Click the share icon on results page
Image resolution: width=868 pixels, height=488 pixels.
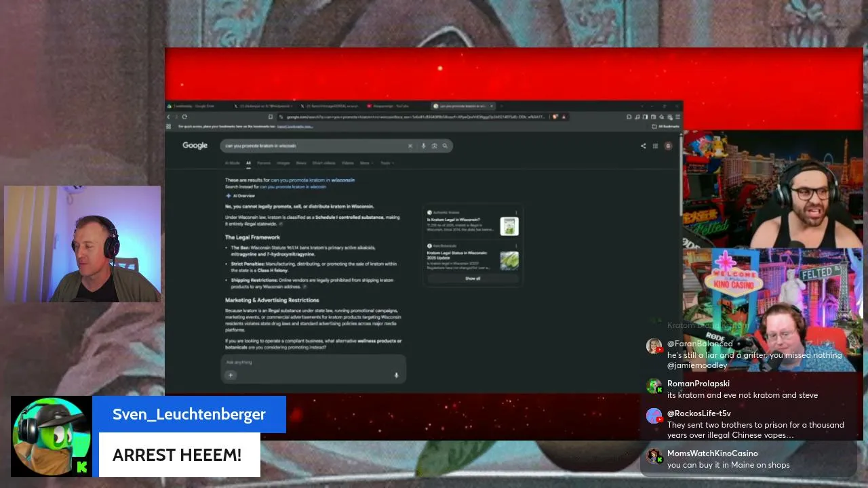click(643, 146)
